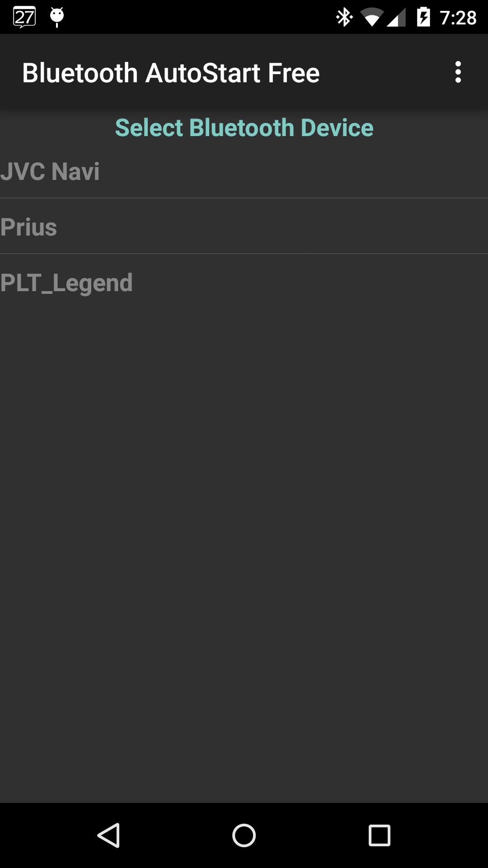This screenshot has height=868, width=488.
Task: Tap the 7:28 clock in status bar
Action: pyautogui.click(x=458, y=18)
